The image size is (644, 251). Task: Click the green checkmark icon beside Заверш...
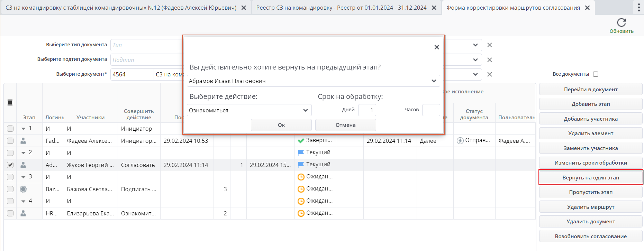[301, 141]
